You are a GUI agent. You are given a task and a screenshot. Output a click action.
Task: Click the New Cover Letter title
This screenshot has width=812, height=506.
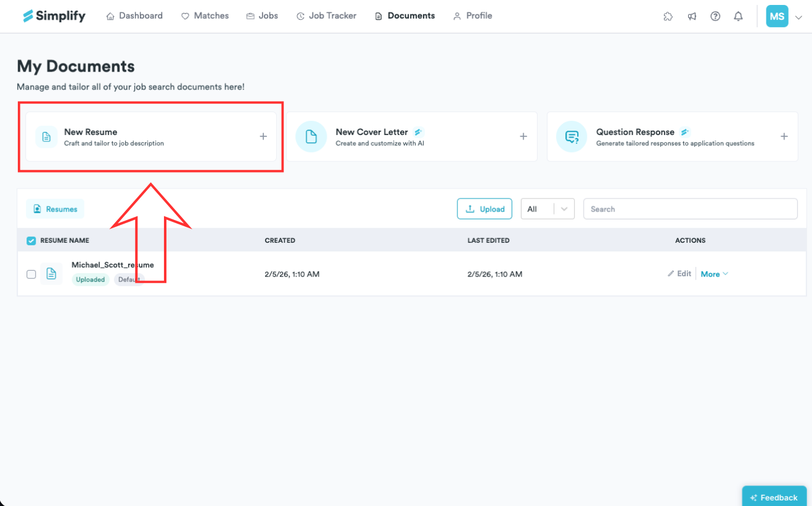pos(372,132)
